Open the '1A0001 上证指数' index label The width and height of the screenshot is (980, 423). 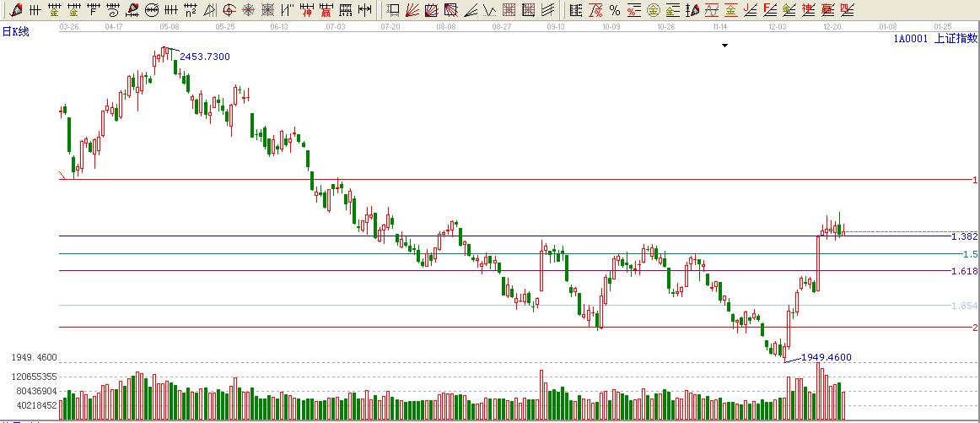coord(934,38)
